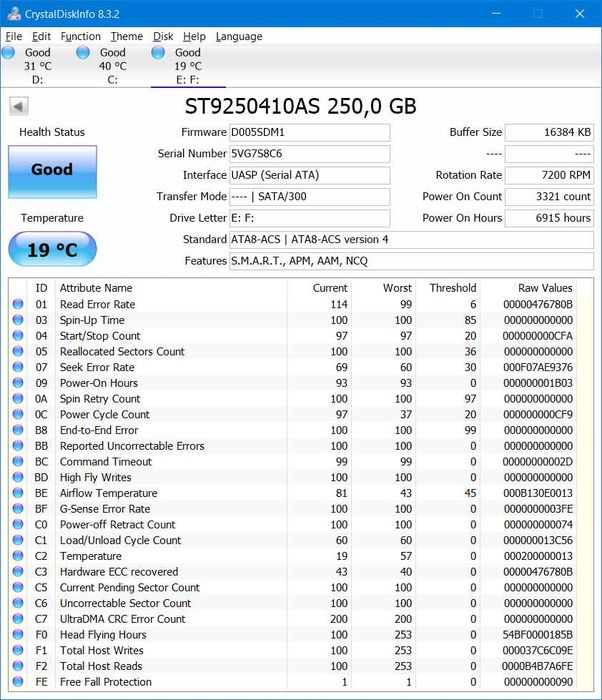
Task: Open the Language menu
Action: (239, 36)
